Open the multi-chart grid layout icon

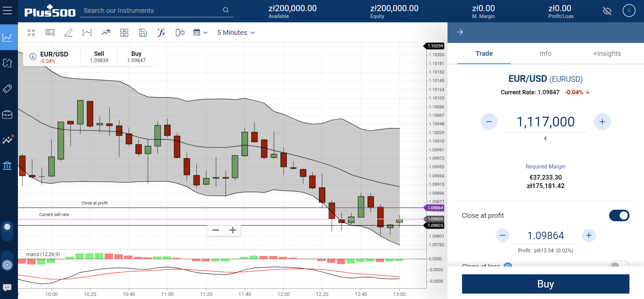point(124,32)
